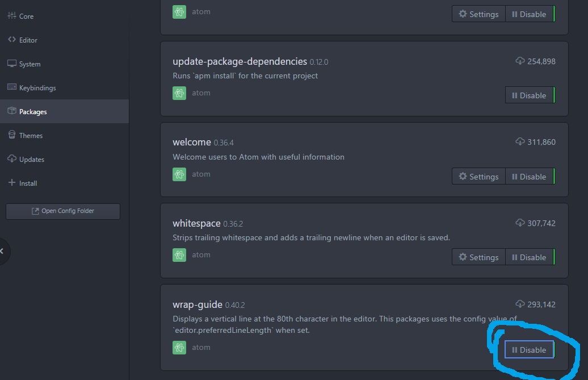This screenshot has width=588, height=380.
Task: Disable the wrap-guide package
Action: coord(529,350)
